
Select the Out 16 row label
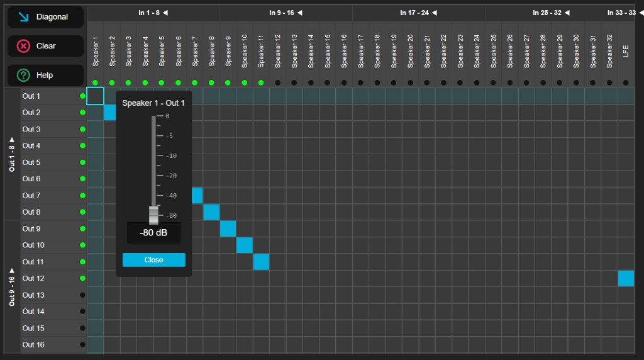pyautogui.click(x=33, y=345)
